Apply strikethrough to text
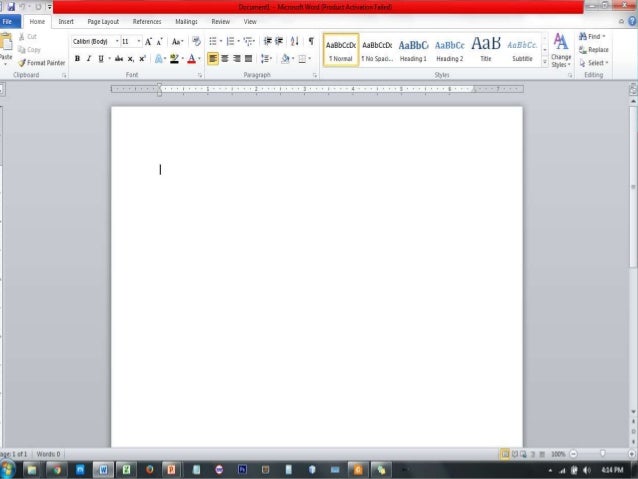Screen dimensions: 638x479 tap(118, 59)
